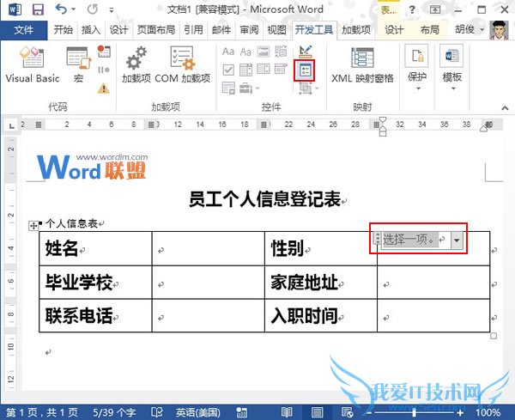Insert plain text content control
This screenshot has width=515, height=420.
point(245,52)
